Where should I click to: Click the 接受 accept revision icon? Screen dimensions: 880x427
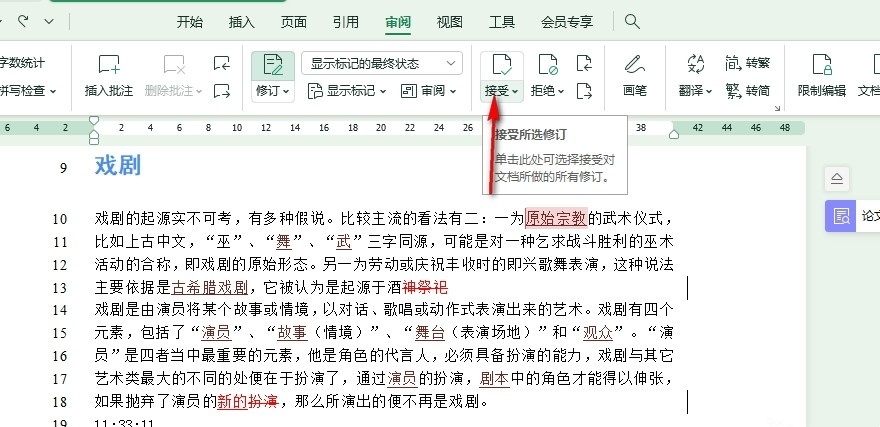click(x=502, y=65)
